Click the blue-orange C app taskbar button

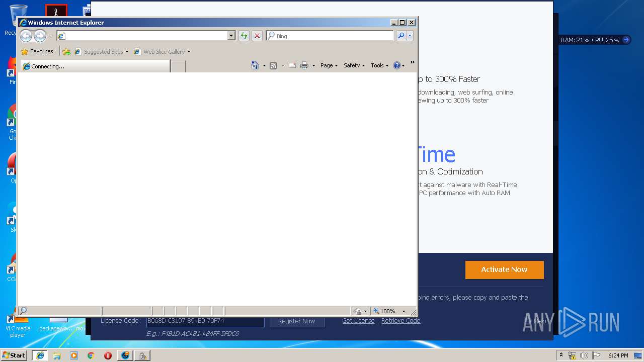click(x=125, y=355)
